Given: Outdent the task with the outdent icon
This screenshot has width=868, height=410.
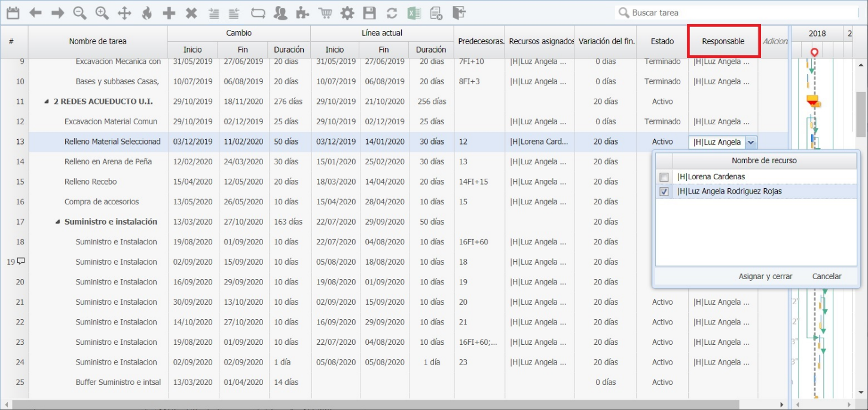Looking at the screenshot, I should [x=234, y=13].
